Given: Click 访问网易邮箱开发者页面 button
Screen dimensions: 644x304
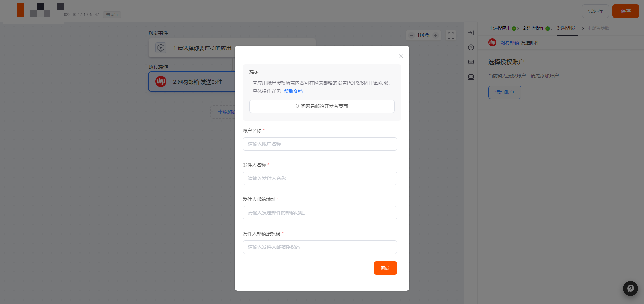Looking at the screenshot, I should tap(322, 106).
